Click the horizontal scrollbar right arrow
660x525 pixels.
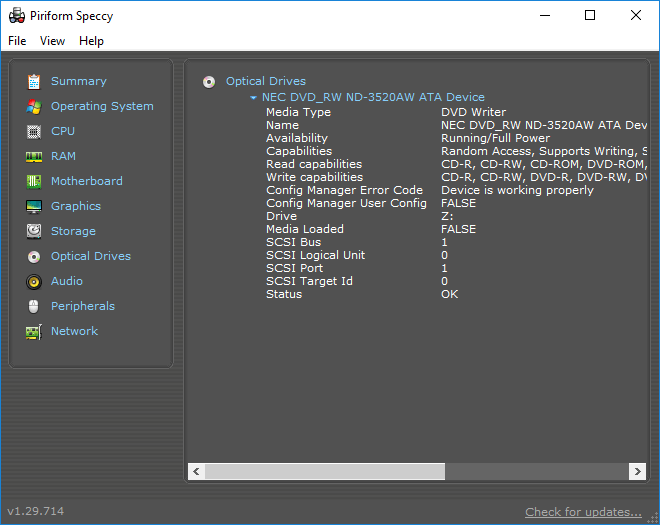[x=637, y=471]
